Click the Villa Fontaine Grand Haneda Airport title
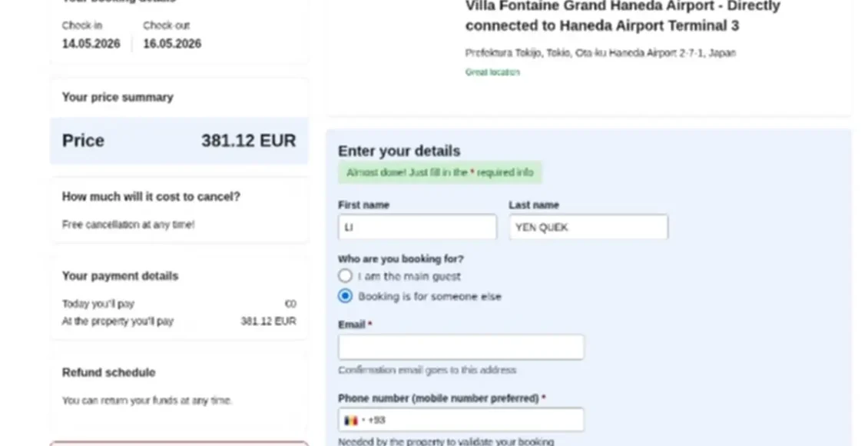868x446 pixels. 623,15
